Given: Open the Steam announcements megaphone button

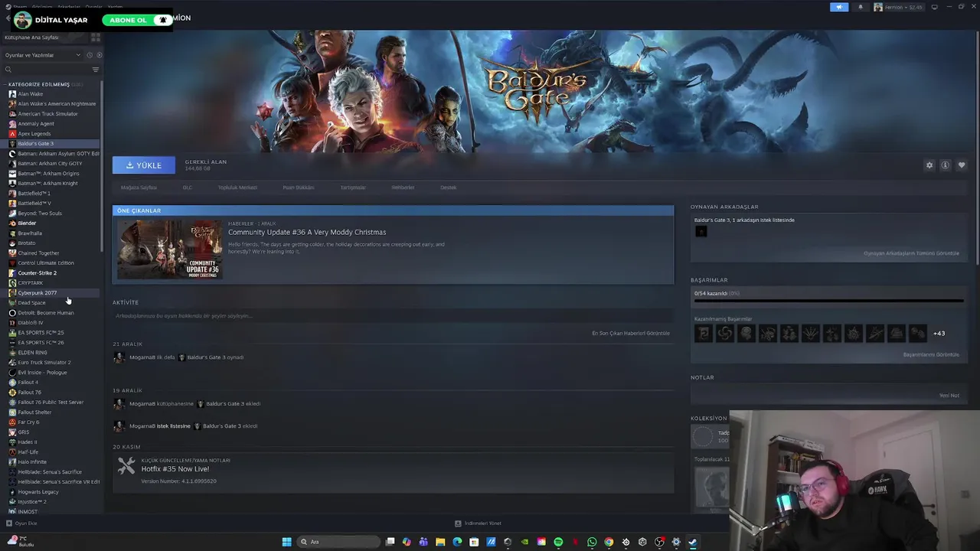Looking at the screenshot, I should click(839, 7).
